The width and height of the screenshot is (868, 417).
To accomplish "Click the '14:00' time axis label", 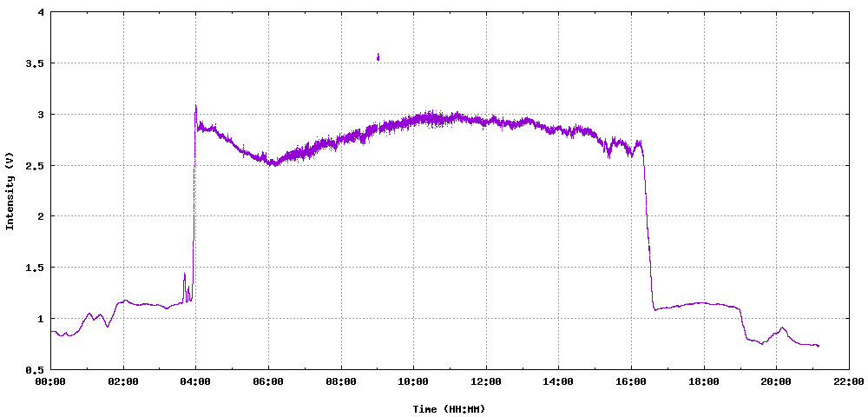I will pos(558,381).
